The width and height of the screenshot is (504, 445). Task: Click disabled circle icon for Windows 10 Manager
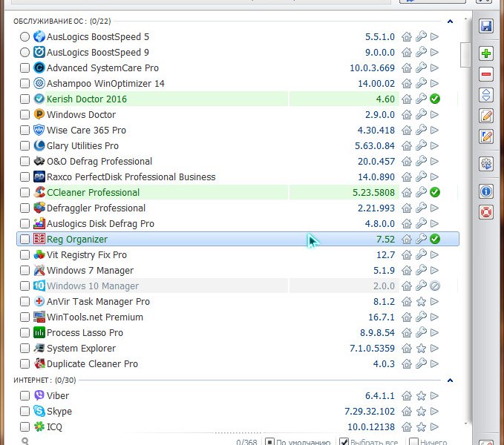pos(435,286)
